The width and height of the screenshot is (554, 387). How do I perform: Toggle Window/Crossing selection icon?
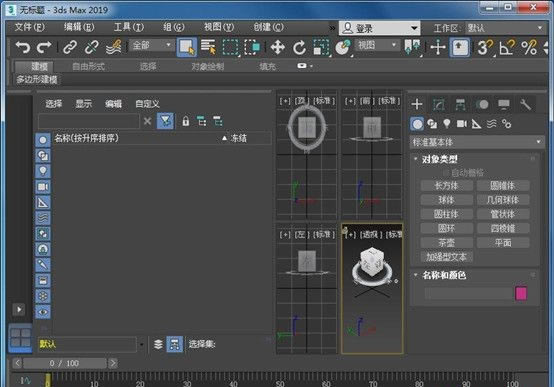pos(252,47)
